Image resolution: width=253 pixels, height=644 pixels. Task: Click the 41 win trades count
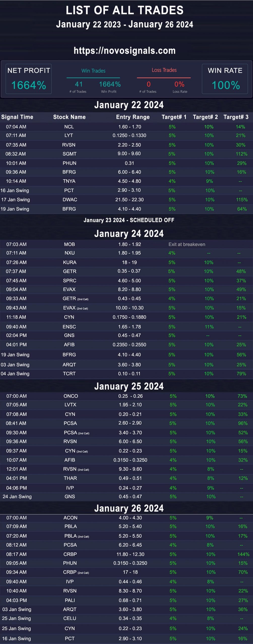point(79,84)
